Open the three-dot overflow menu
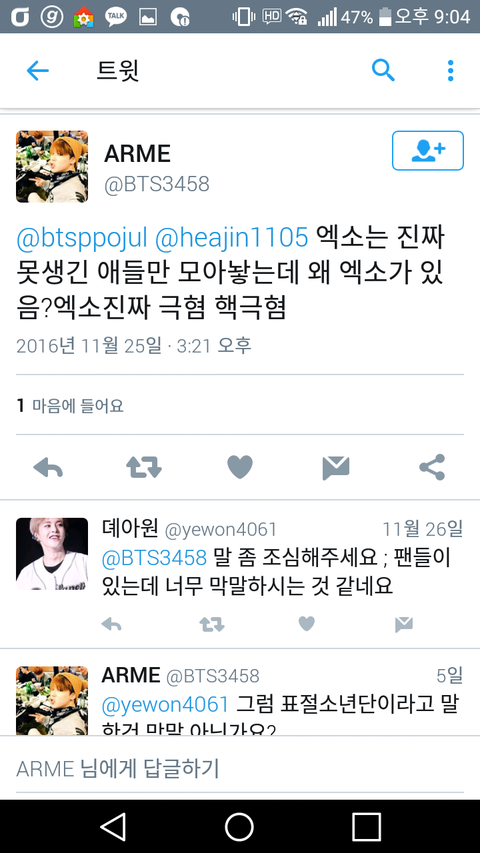This screenshot has height=853, width=480. (x=450, y=71)
